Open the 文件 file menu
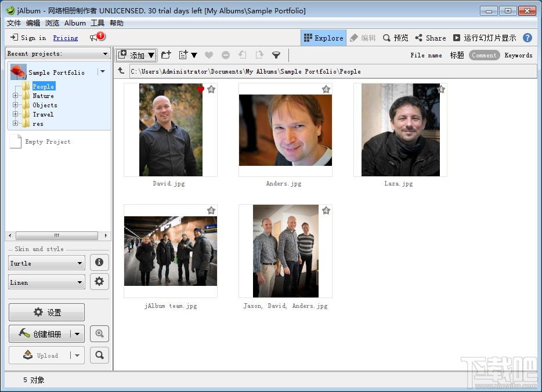542x392 pixels. [14, 23]
